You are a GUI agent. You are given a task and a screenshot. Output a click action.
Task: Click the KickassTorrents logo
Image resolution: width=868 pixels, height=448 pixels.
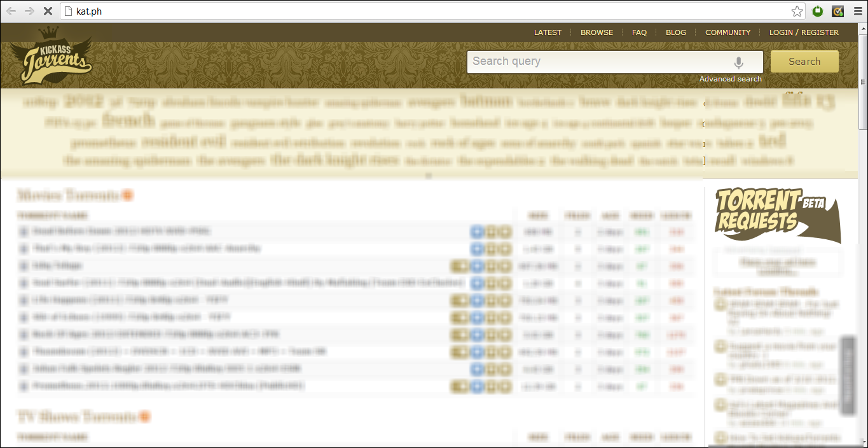(x=51, y=56)
